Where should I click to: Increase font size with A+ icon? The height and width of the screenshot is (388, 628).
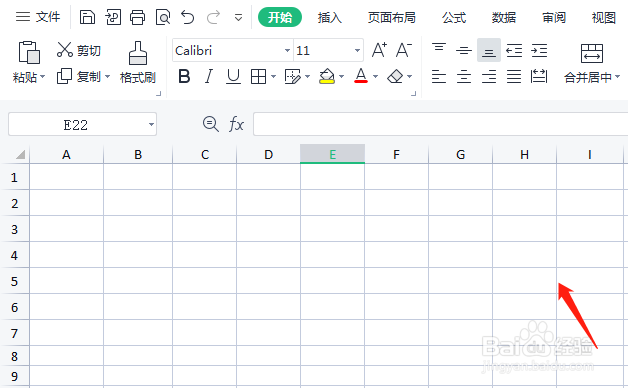pos(379,50)
